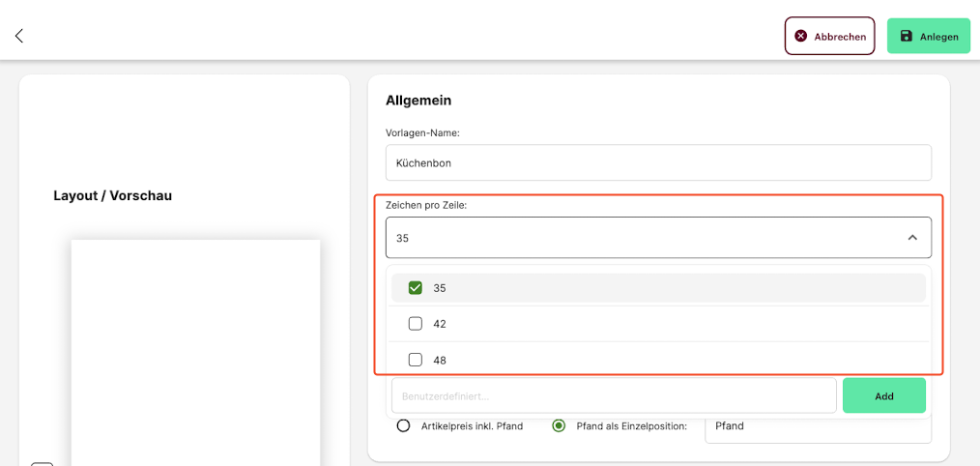Click the Anlegen button label
Image resolution: width=980 pixels, height=466 pixels.
point(938,37)
